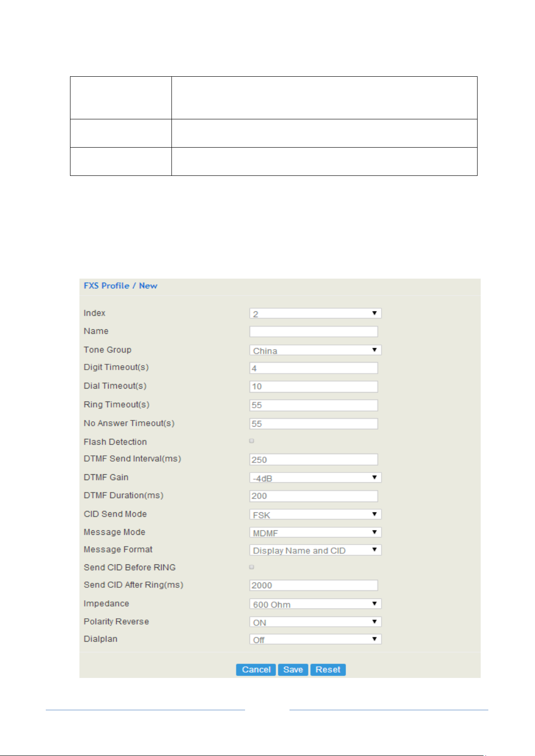Open the Message Mode MDMF dropdown
535x756 pixels.
(x=315, y=532)
